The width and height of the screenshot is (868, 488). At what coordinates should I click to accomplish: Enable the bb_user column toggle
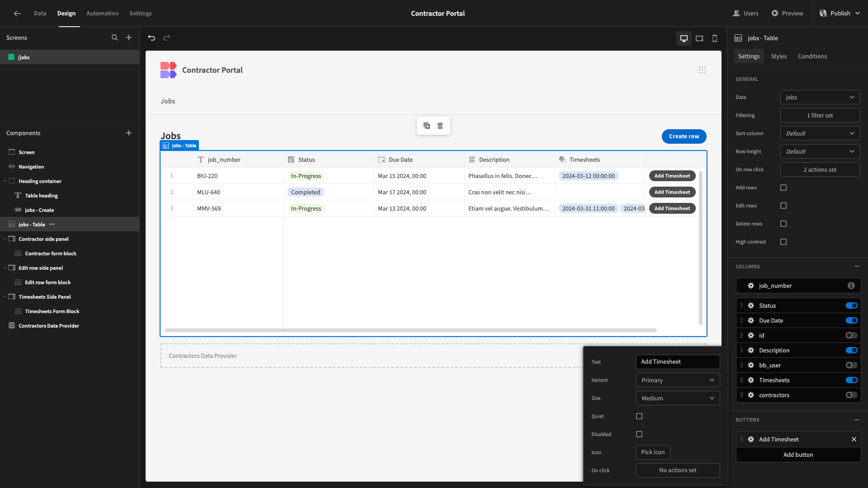(852, 366)
